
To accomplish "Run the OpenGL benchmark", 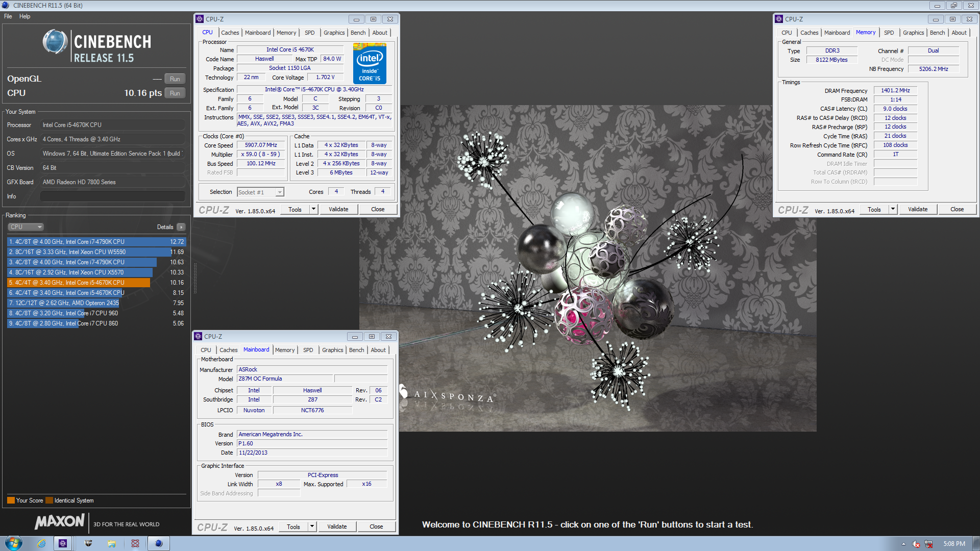I will coord(175,79).
